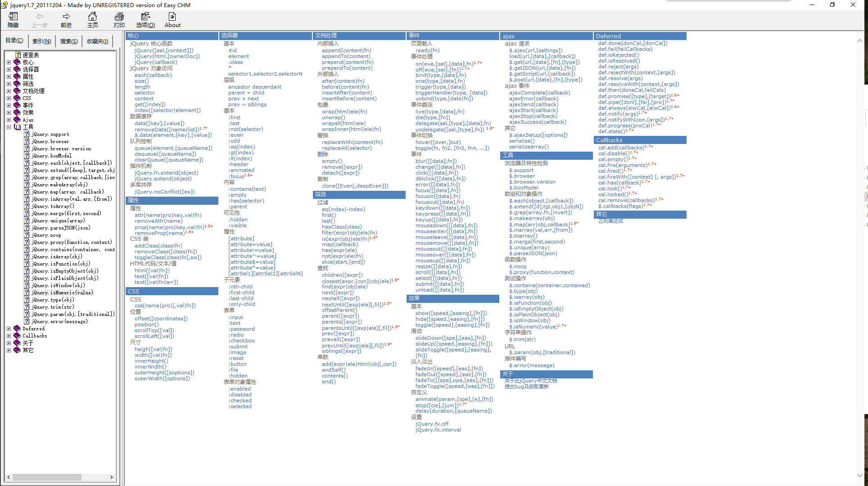Viewport: 868px width, 486px height.
Task: Expand the Callbacks tree node
Action: pos(9,336)
